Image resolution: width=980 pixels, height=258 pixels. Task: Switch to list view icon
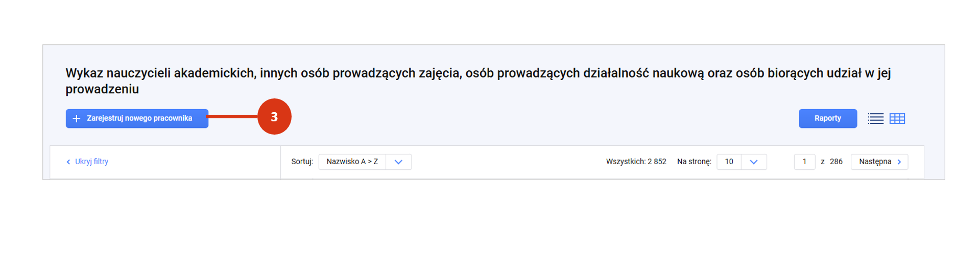tap(875, 119)
